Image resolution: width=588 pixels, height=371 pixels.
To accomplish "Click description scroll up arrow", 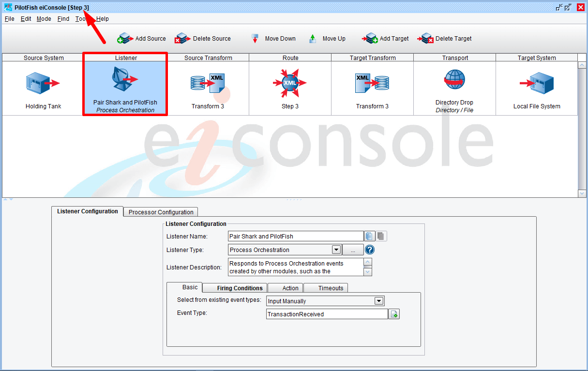I will pyautogui.click(x=368, y=263).
